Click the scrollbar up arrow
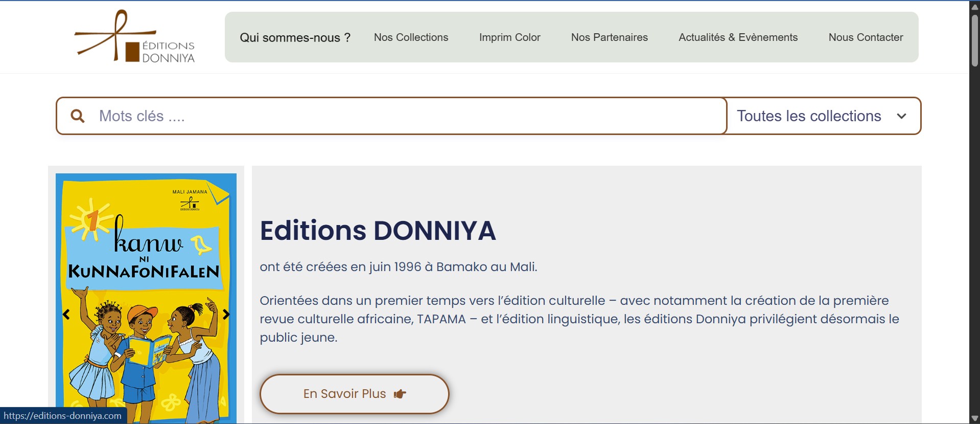 974,7
